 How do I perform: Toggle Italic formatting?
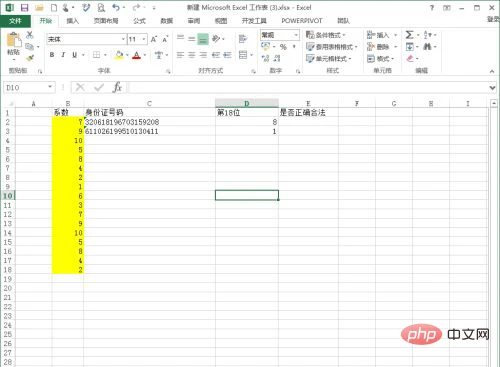[63, 55]
